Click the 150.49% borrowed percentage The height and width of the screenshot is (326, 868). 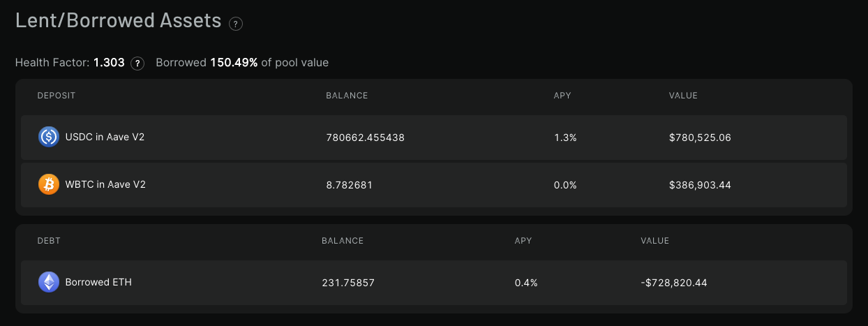pyautogui.click(x=234, y=63)
